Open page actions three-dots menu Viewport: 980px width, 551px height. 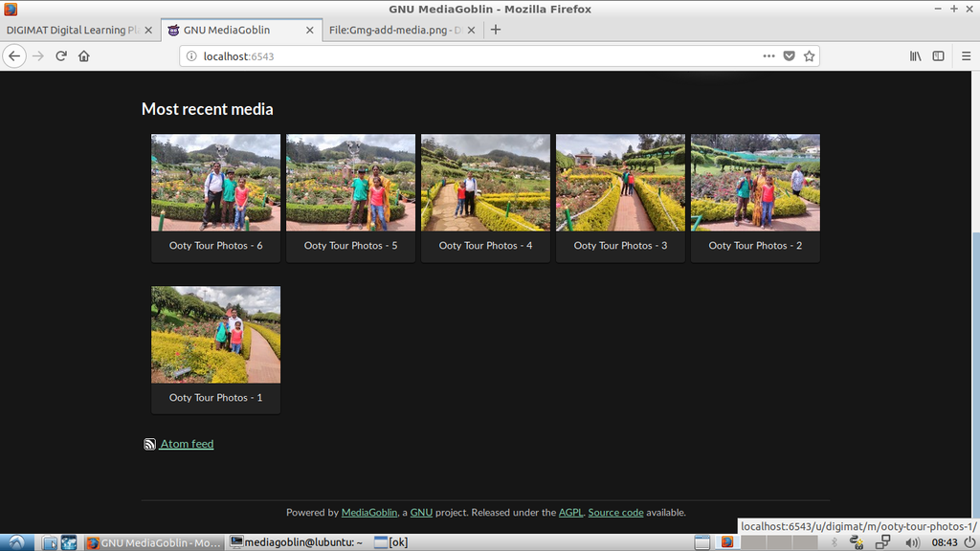tap(768, 56)
